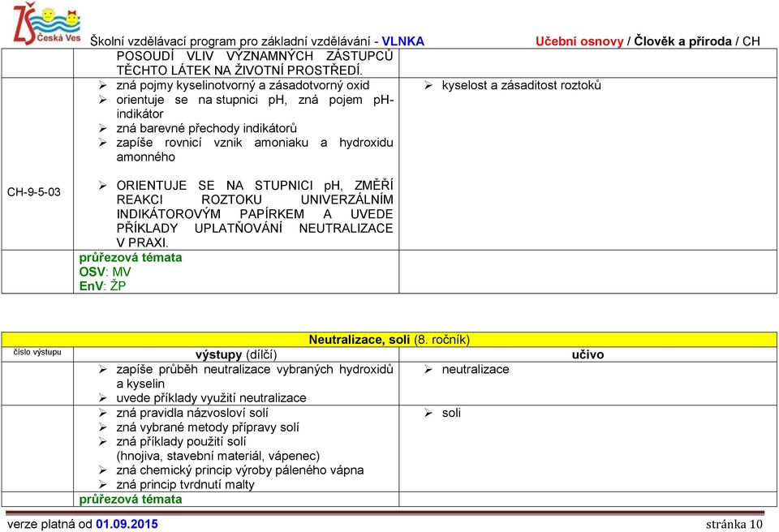Click 'stránka 10' page number

tap(734, 524)
